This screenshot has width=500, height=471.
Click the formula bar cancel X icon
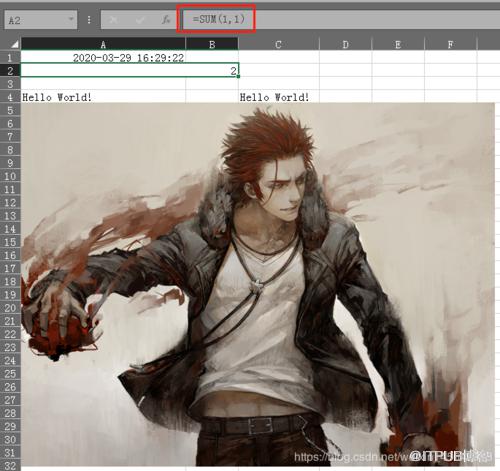[113, 20]
